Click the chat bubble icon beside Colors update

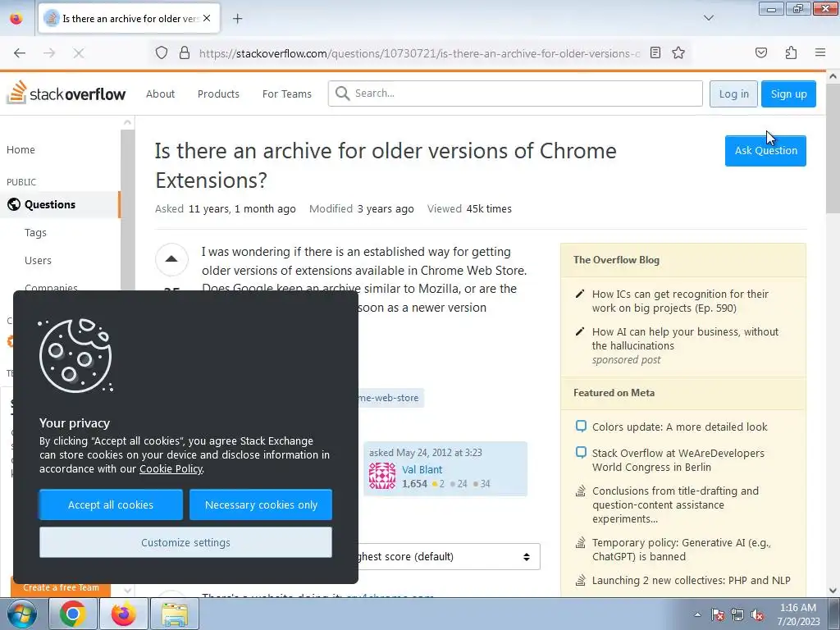581,427
